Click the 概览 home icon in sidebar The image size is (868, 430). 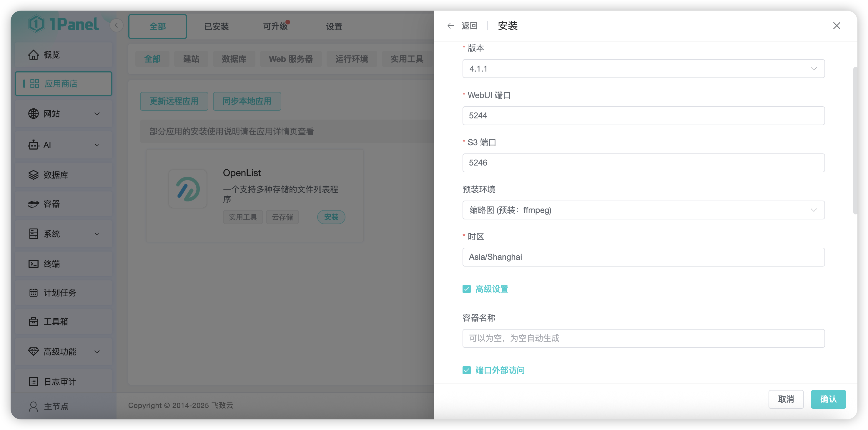[33, 55]
